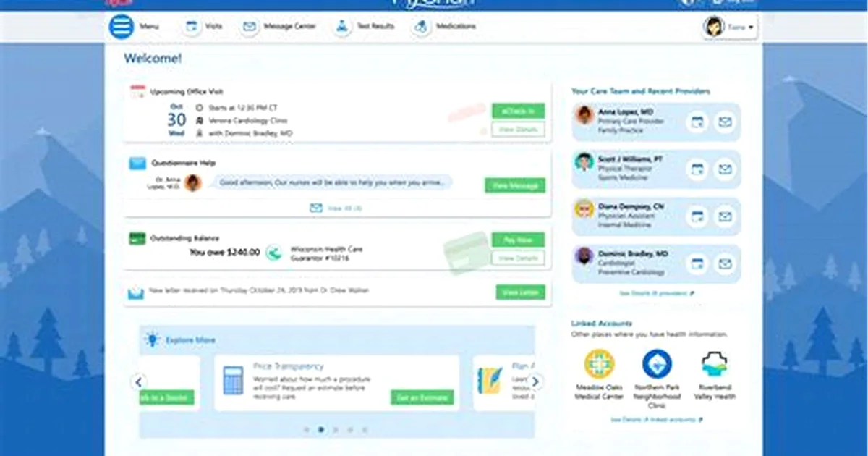This screenshot has width=868, height=456.
Task: Click the "Linked Accounts" heading
Action: (602, 323)
